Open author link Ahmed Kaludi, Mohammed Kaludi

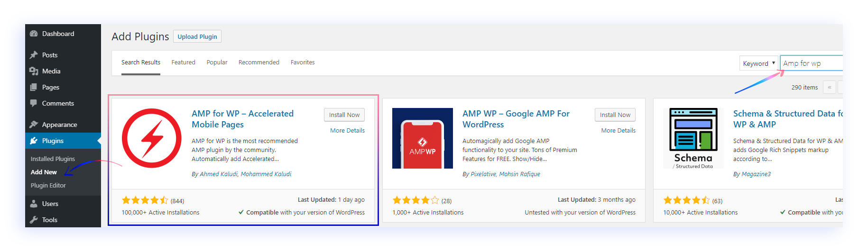(x=246, y=174)
